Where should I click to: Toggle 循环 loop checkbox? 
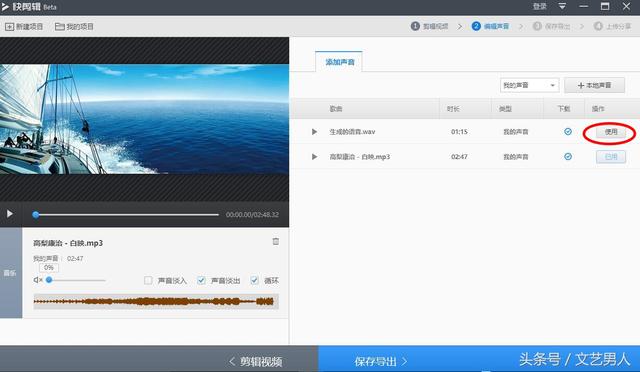[x=254, y=280]
